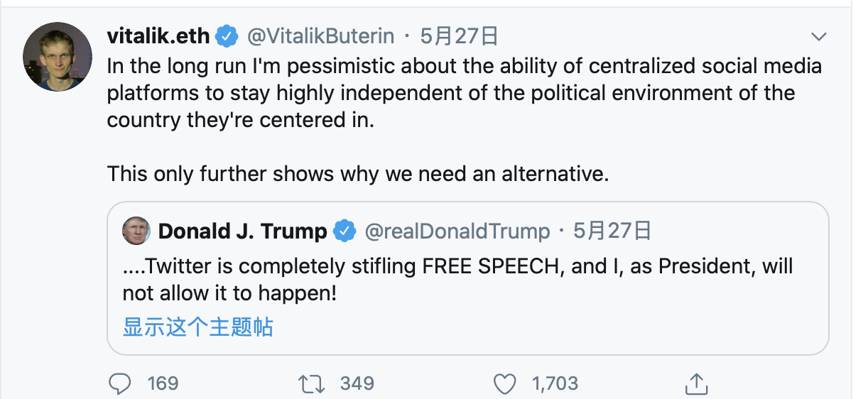The width and height of the screenshot is (868, 399).
Task: View the 349 retweets count
Action: tap(357, 384)
